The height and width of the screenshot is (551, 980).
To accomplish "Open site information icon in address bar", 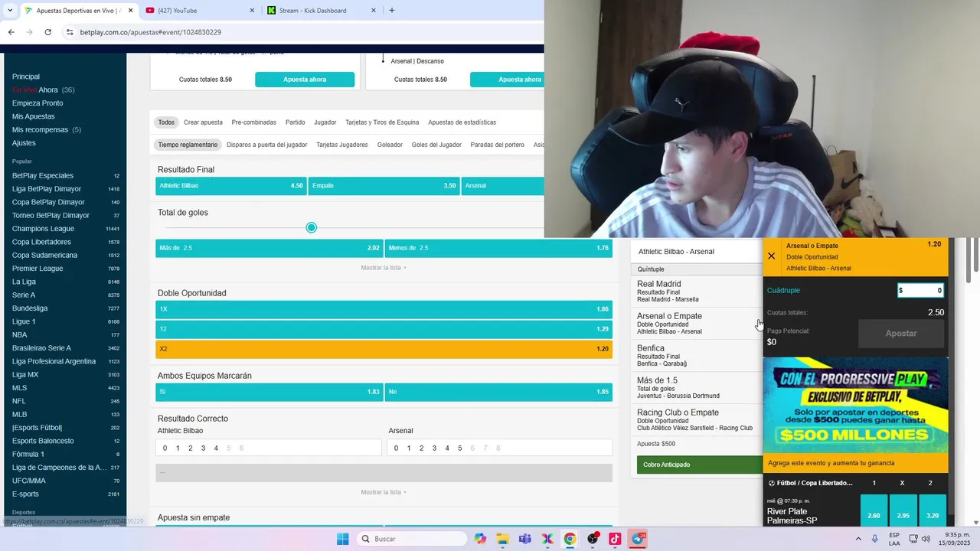I will tap(70, 32).
